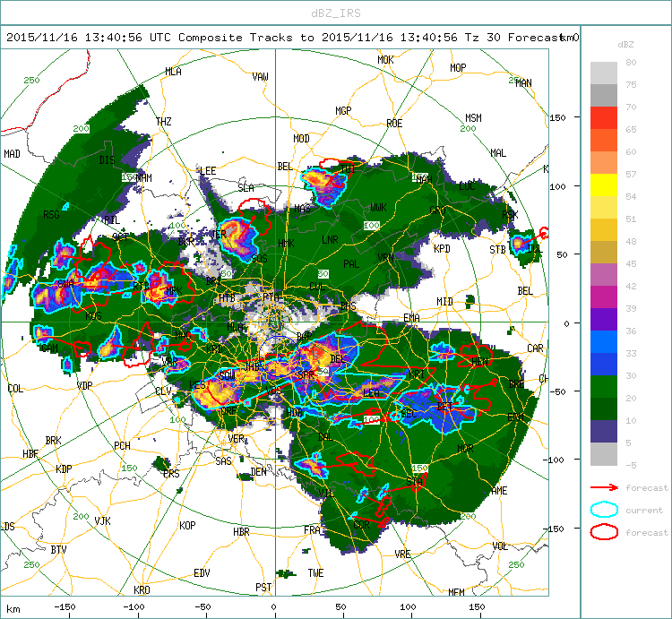Screen dimensions: 672x619
Task: Click the KRO station label
Action: tap(142, 589)
